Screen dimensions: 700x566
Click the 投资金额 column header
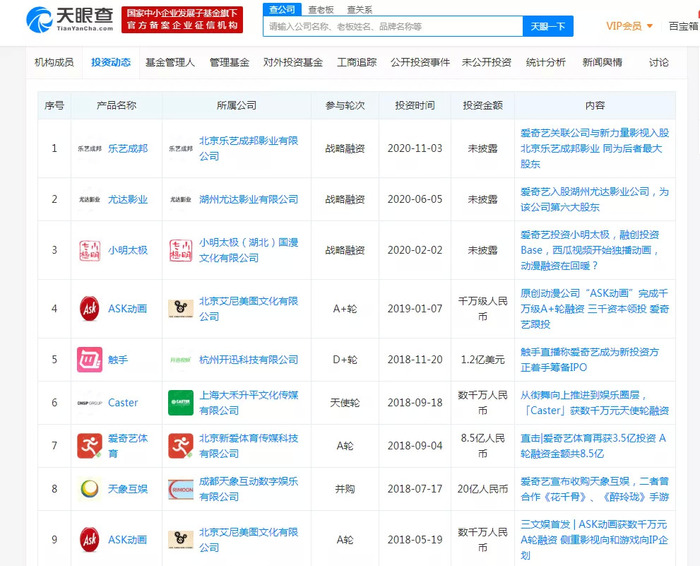(483, 105)
